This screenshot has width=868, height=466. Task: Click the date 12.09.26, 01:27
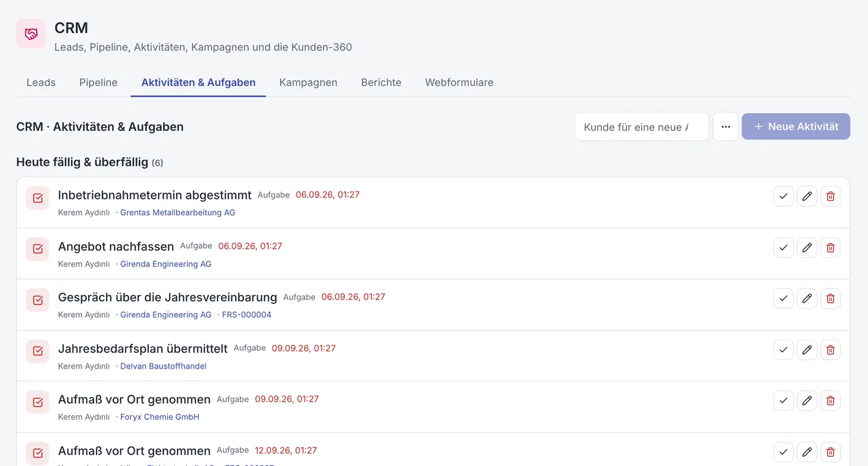[286, 450]
